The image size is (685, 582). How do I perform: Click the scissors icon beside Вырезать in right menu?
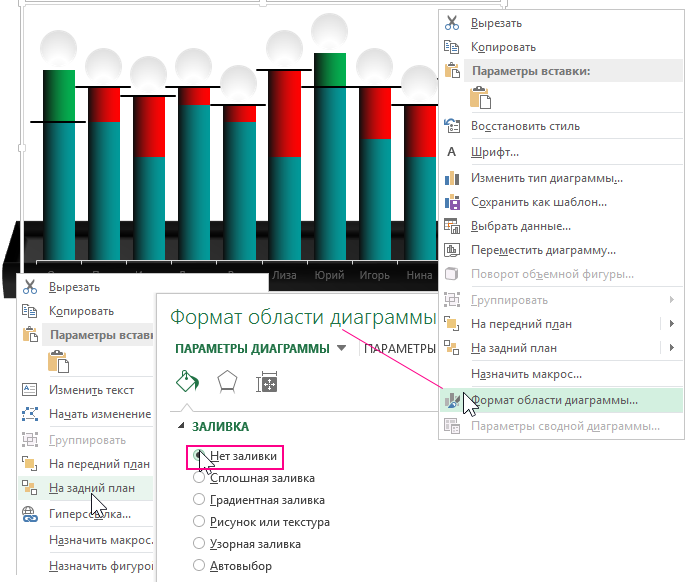[x=452, y=22]
